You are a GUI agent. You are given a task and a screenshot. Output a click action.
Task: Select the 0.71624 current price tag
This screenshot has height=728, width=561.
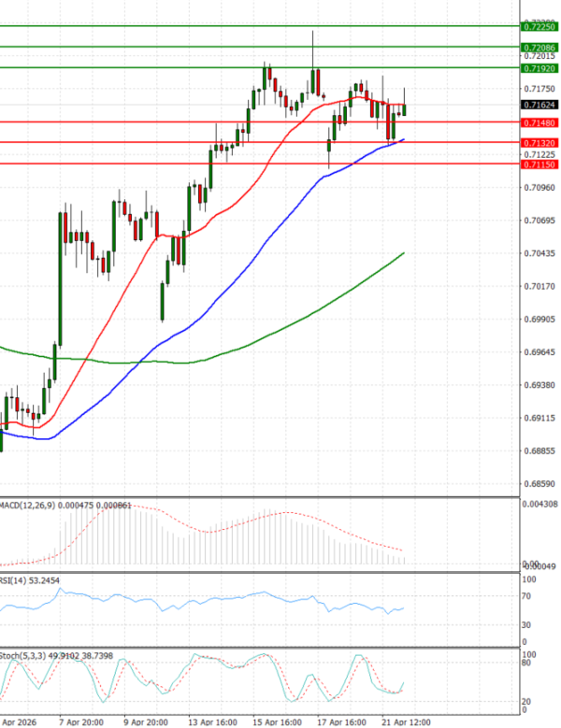(x=540, y=106)
